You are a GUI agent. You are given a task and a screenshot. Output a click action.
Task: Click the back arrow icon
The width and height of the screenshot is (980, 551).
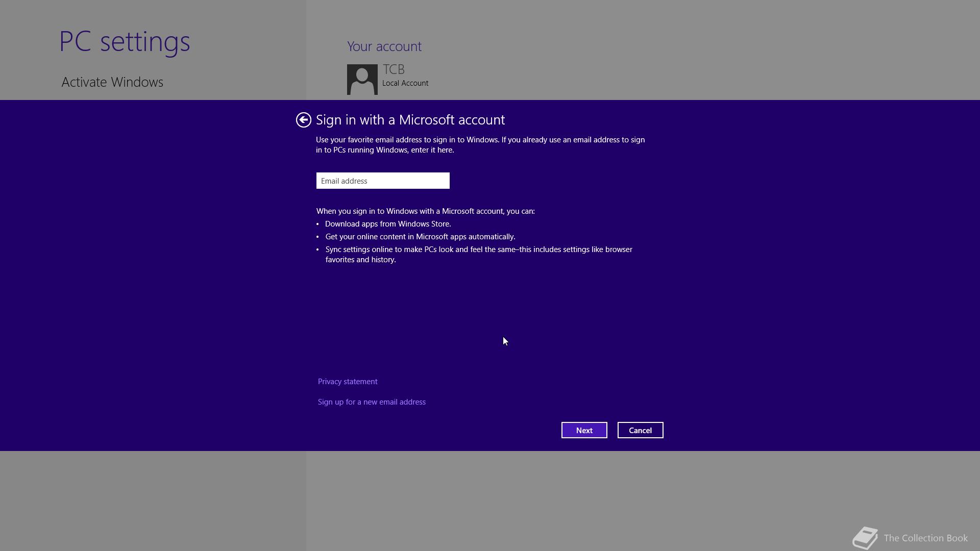point(303,120)
